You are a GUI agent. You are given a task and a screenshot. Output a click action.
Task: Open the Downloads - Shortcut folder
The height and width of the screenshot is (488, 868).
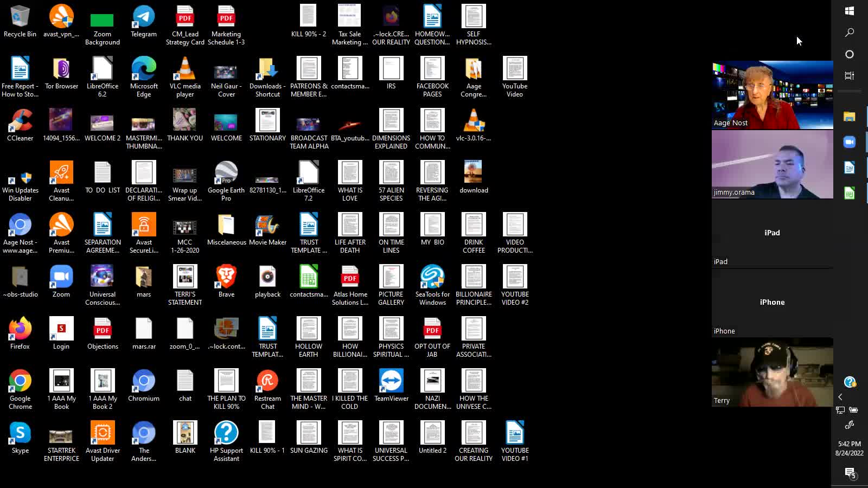click(x=267, y=78)
